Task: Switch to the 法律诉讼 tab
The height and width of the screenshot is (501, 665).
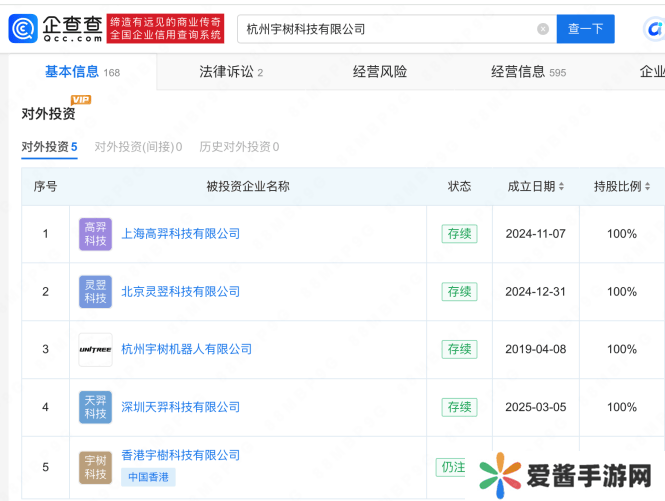Action: click(x=230, y=72)
